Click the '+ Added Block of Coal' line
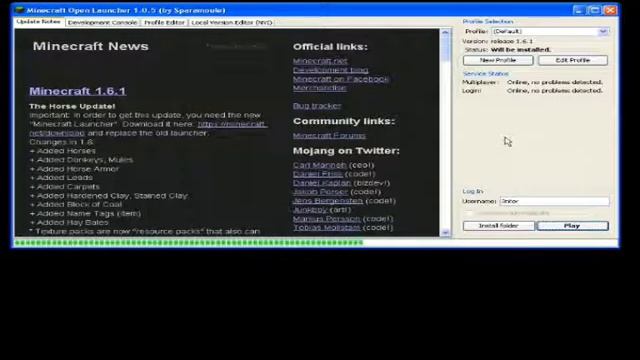The width and height of the screenshot is (640, 360). [76, 204]
